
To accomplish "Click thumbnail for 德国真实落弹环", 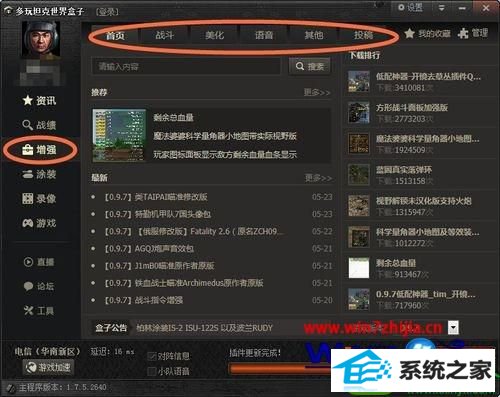I will tap(359, 175).
